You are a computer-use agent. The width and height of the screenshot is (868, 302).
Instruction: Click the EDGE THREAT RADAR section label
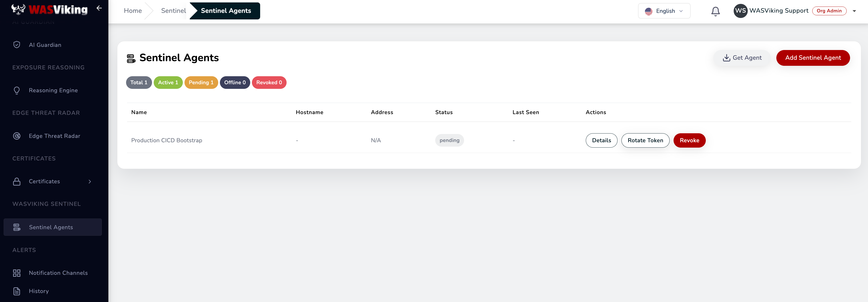click(x=46, y=113)
